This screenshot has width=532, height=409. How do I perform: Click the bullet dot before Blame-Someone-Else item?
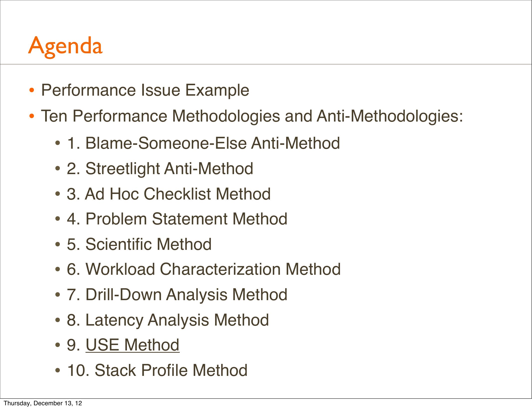58,143
